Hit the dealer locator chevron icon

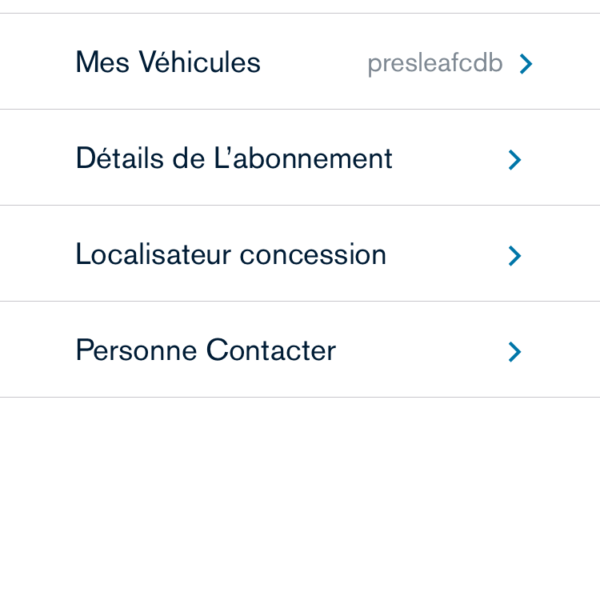pyautogui.click(x=515, y=256)
